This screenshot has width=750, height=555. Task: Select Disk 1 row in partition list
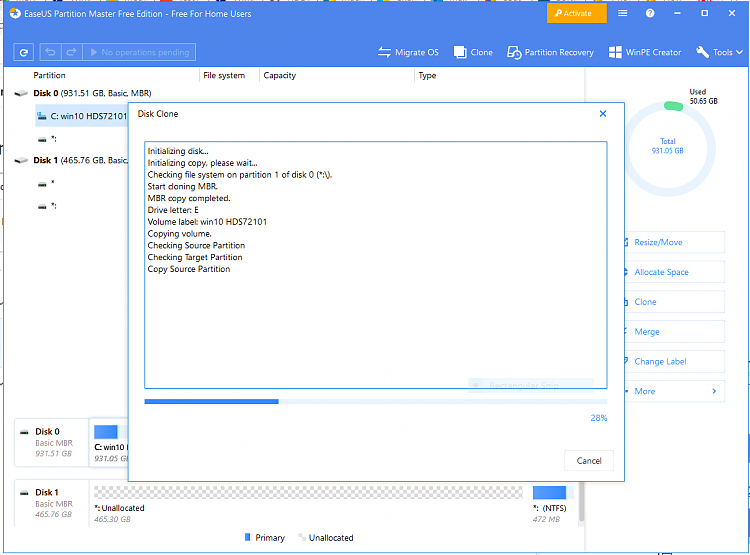(71, 160)
